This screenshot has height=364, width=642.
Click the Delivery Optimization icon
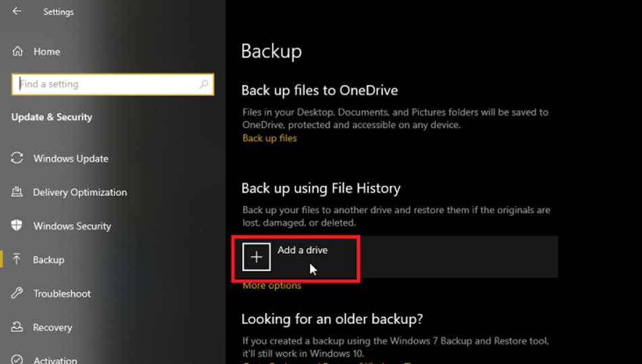pyautogui.click(x=18, y=192)
